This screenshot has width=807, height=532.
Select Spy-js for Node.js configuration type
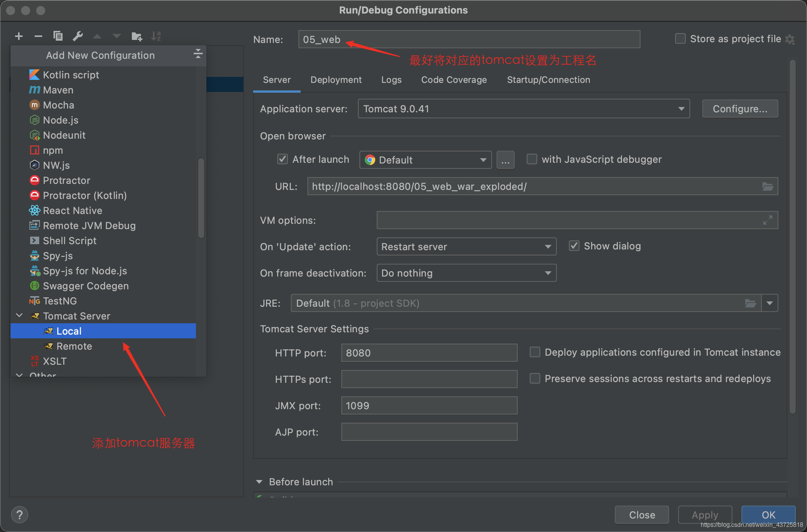pos(103,271)
